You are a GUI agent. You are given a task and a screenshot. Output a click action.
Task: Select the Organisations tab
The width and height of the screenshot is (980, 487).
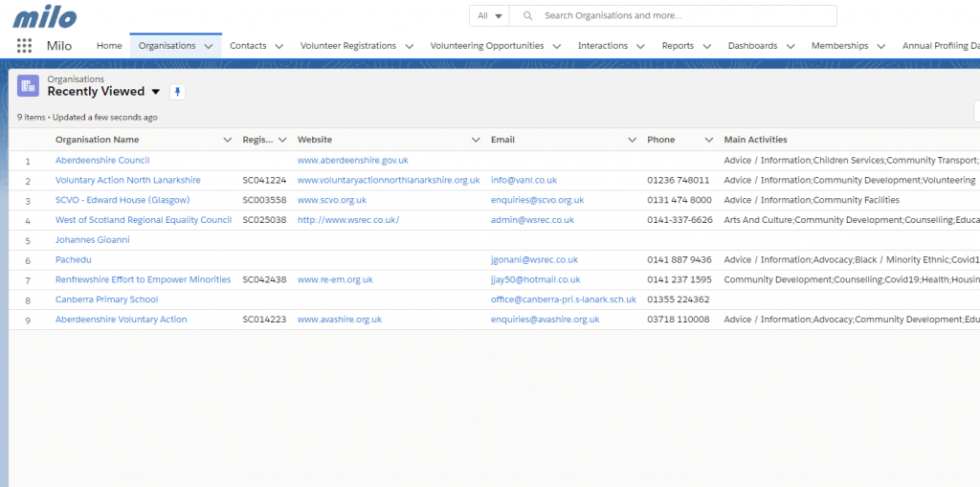(x=167, y=46)
